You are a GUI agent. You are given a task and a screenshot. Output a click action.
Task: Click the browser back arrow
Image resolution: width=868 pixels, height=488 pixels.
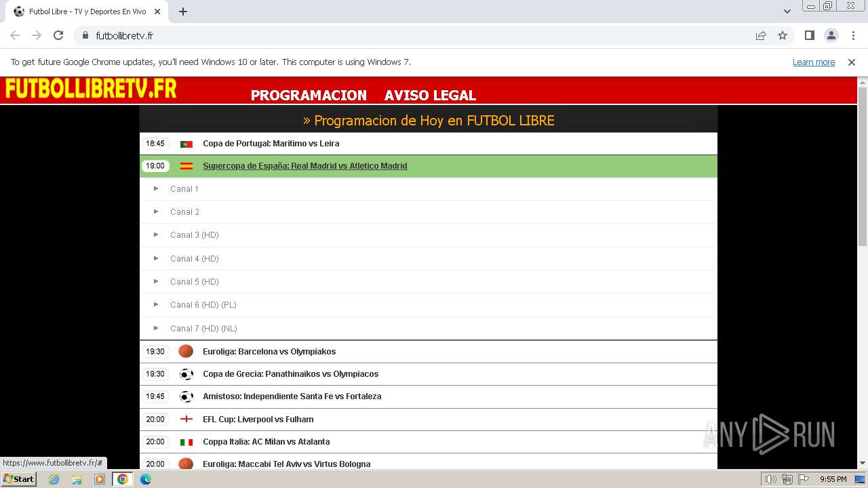(15, 35)
